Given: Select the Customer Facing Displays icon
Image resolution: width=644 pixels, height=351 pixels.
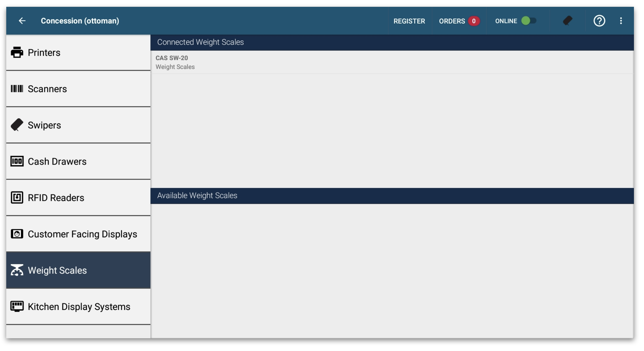Looking at the screenshot, I should click(16, 233).
